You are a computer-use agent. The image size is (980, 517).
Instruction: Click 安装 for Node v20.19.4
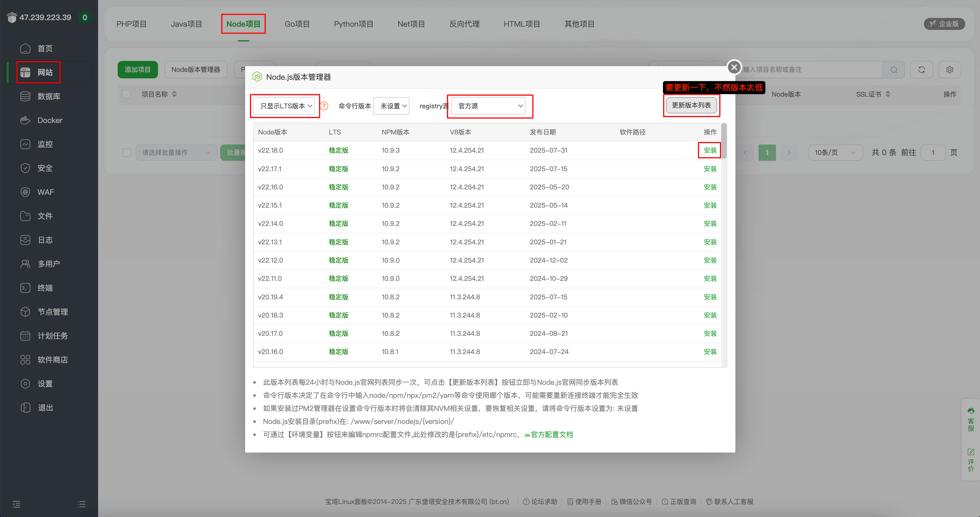pos(710,297)
